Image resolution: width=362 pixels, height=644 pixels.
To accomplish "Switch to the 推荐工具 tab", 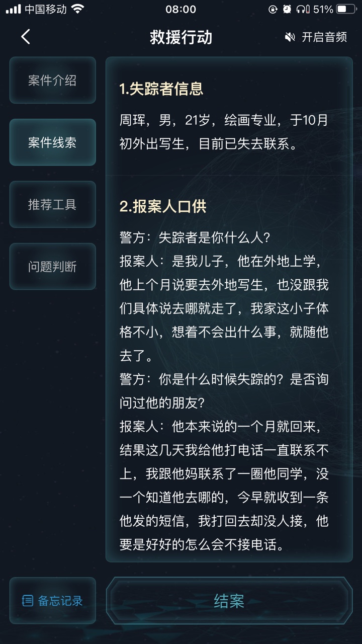I will pos(52,205).
